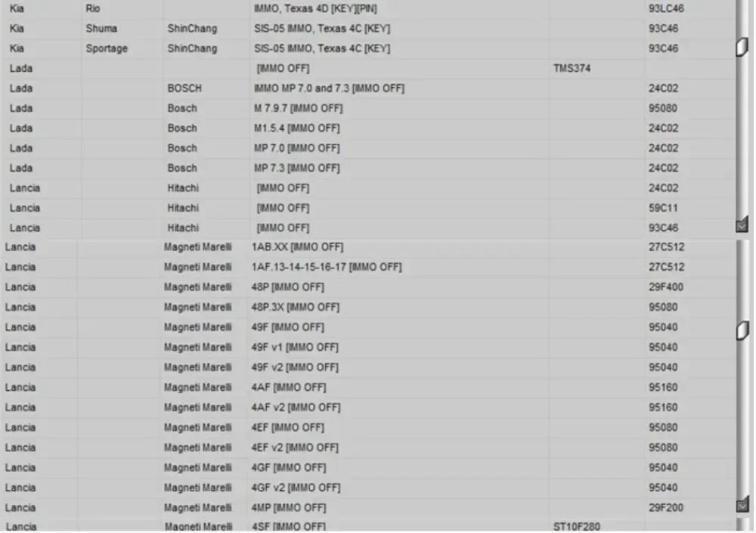The height and width of the screenshot is (533, 756).
Task: Select Lancia Hitachi row with 59C11 chip
Action: coord(368,208)
